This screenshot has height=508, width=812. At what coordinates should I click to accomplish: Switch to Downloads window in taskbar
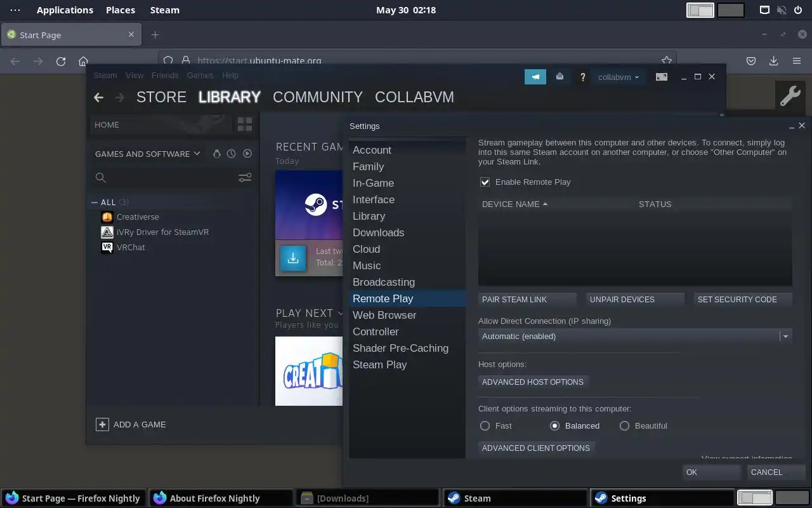point(369,498)
